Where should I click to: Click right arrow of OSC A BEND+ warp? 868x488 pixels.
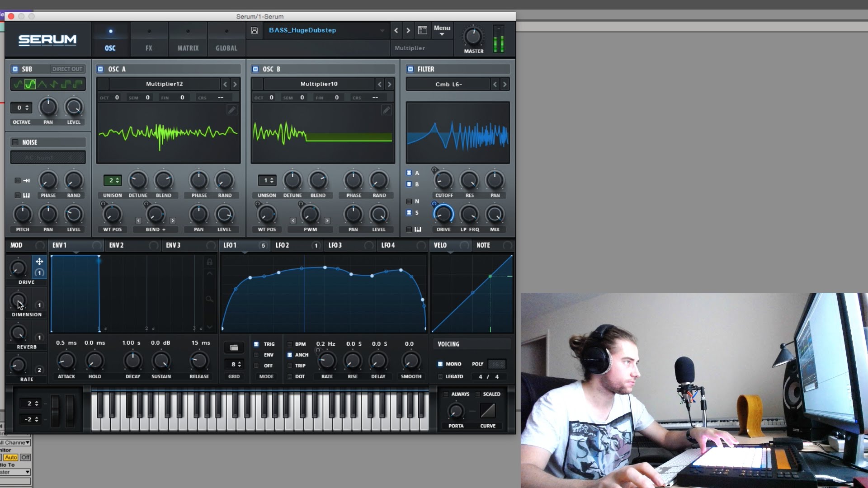click(172, 221)
